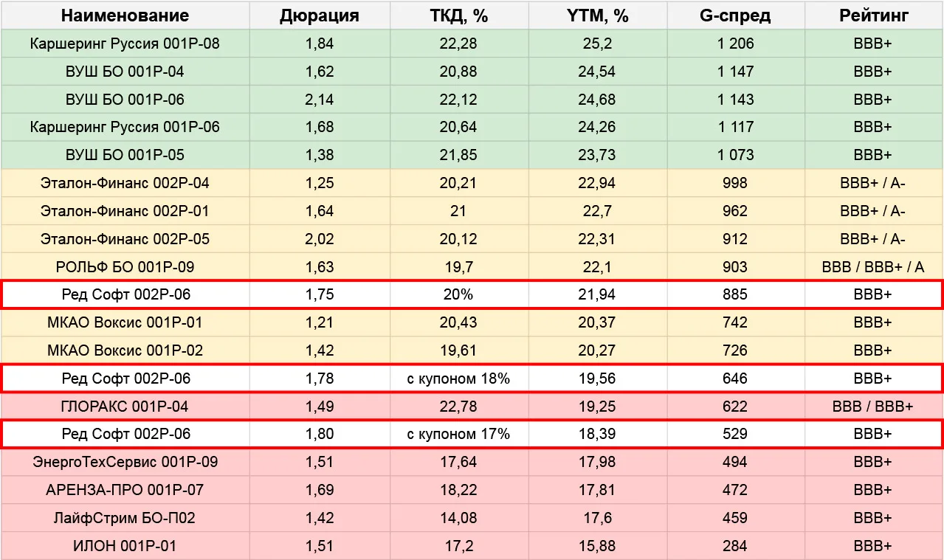The image size is (944, 560).
Task: Select cell 'Эталон-Финанс 002Р-04'
Action: 125,183
